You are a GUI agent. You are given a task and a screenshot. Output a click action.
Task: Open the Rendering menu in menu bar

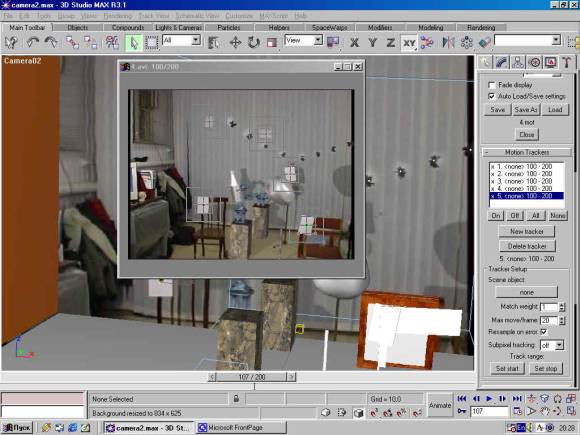tap(118, 16)
